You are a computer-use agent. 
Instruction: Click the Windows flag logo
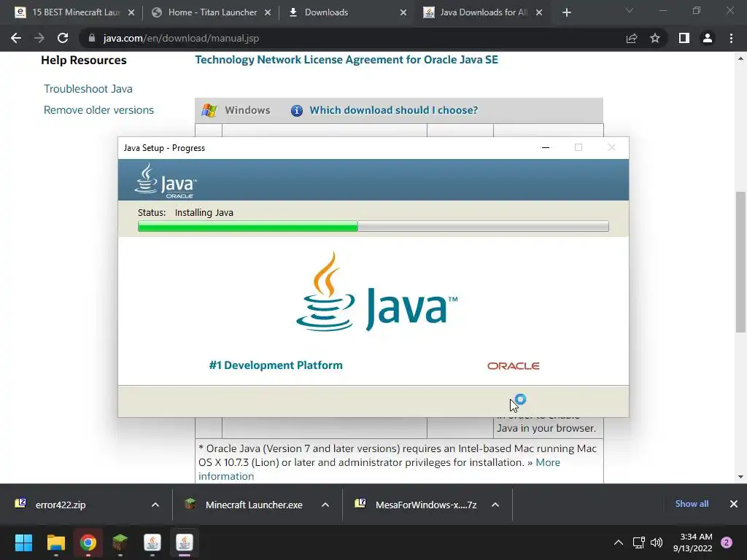209,111
